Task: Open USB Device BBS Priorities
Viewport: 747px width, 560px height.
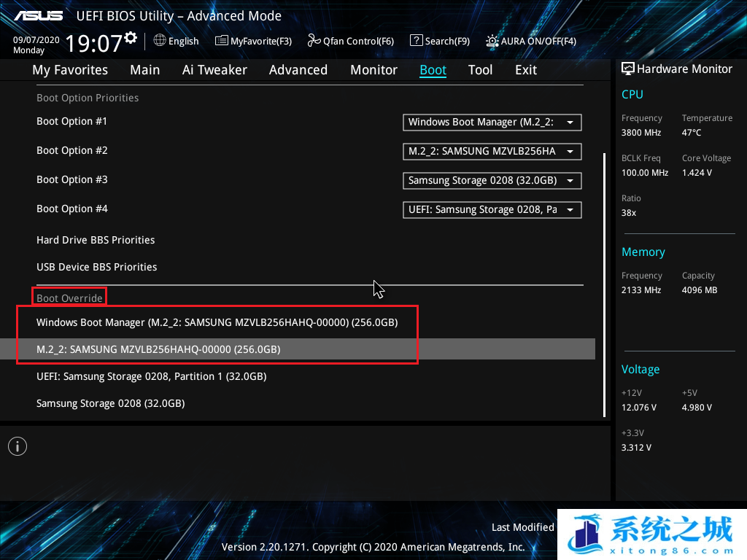Action: tap(96, 267)
